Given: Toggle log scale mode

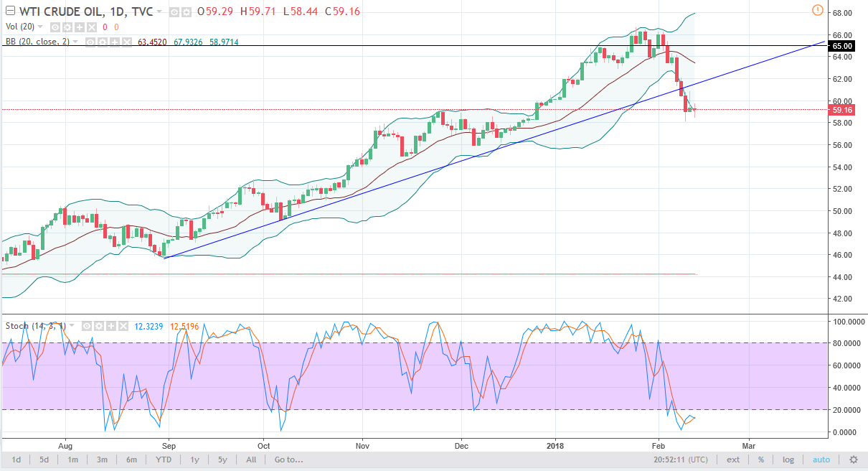Looking at the screenshot, I should pyautogui.click(x=788, y=460).
